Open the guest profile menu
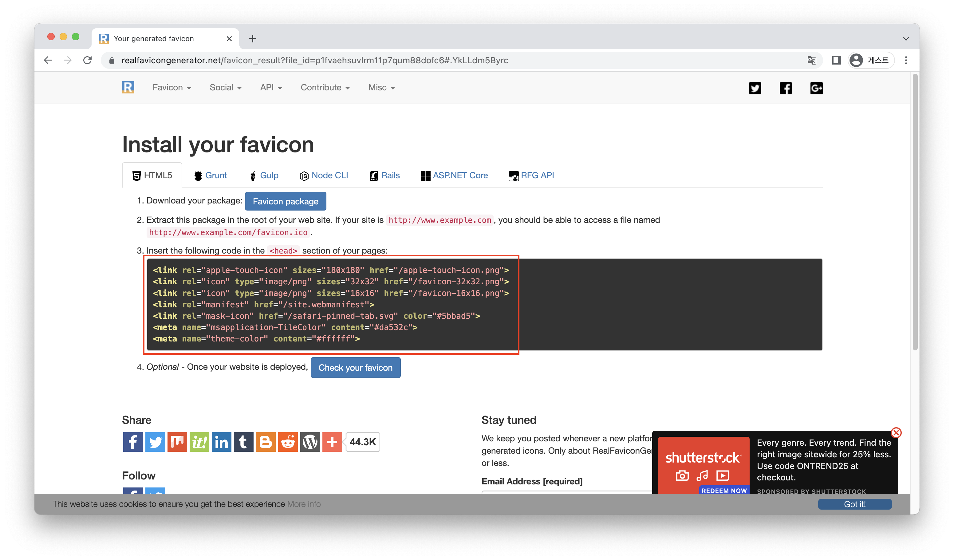Image resolution: width=954 pixels, height=560 pixels. tap(870, 60)
